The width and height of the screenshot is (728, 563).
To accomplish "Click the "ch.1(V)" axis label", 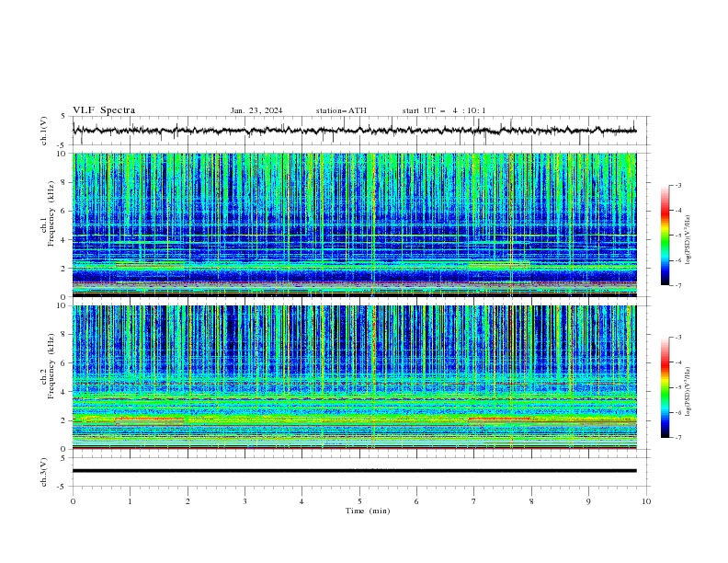I will coord(44,131).
